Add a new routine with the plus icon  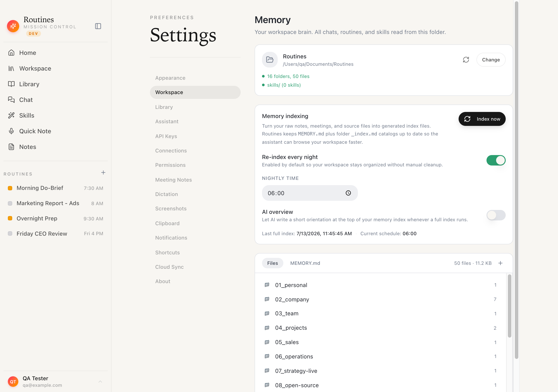click(x=103, y=173)
